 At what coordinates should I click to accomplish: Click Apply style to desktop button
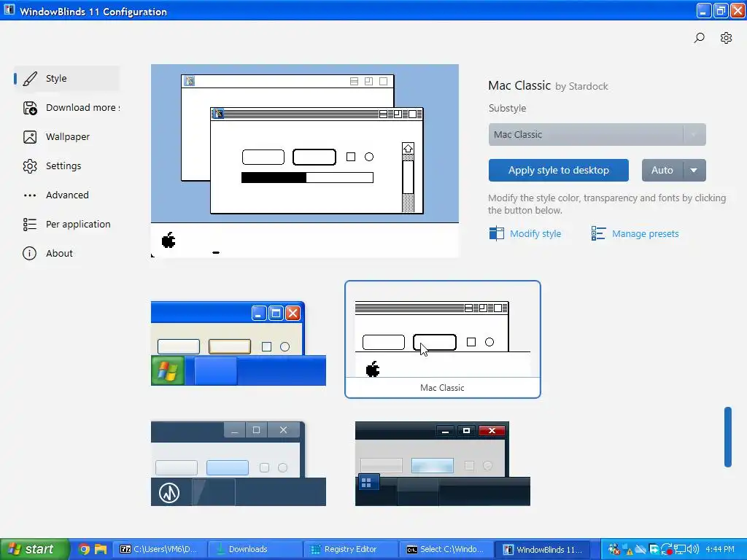[558, 170]
